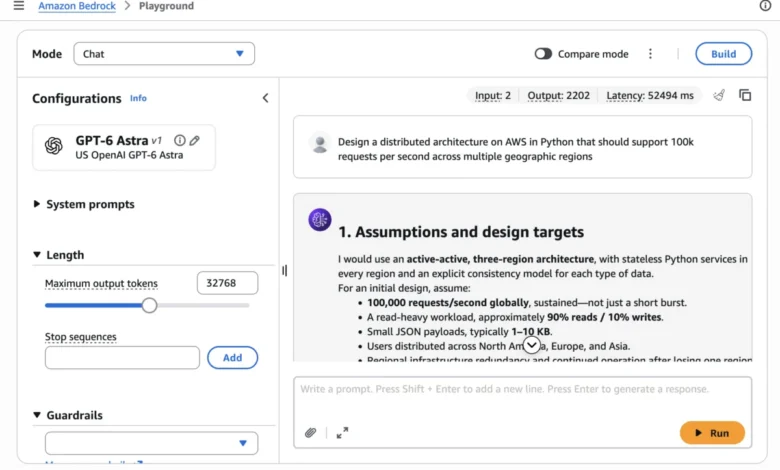The width and height of the screenshot is (780, 470).
Task: Click the Build button
Action: coord(723,54)
